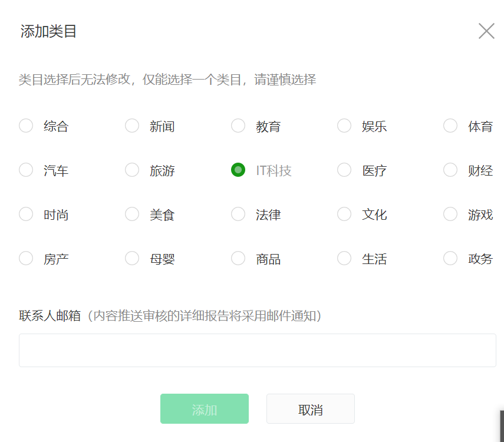Select the 综合 category radio button
This screenshot has width=504, height=442.
coord(26,126)
